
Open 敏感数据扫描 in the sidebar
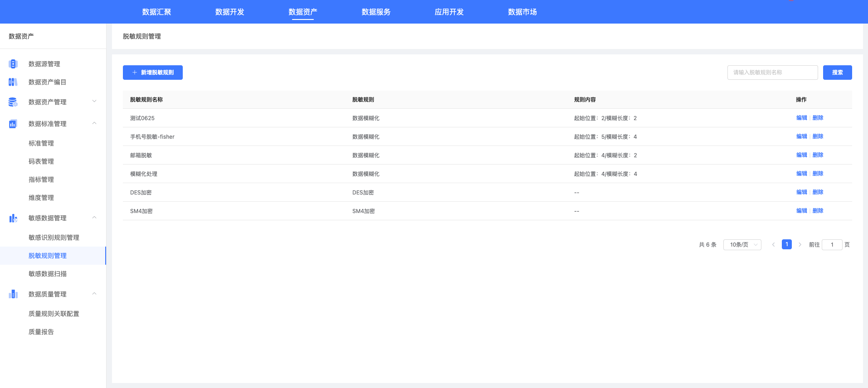click(x=48, y=274)
